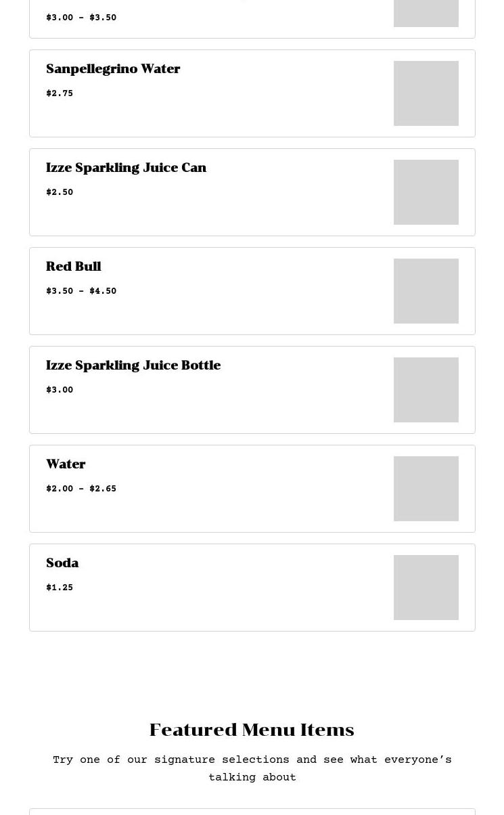This screenshot has width=504, height=815.
Task: Select the Izze Sparkling Juice Bottle title
Action: pos(133,366)
